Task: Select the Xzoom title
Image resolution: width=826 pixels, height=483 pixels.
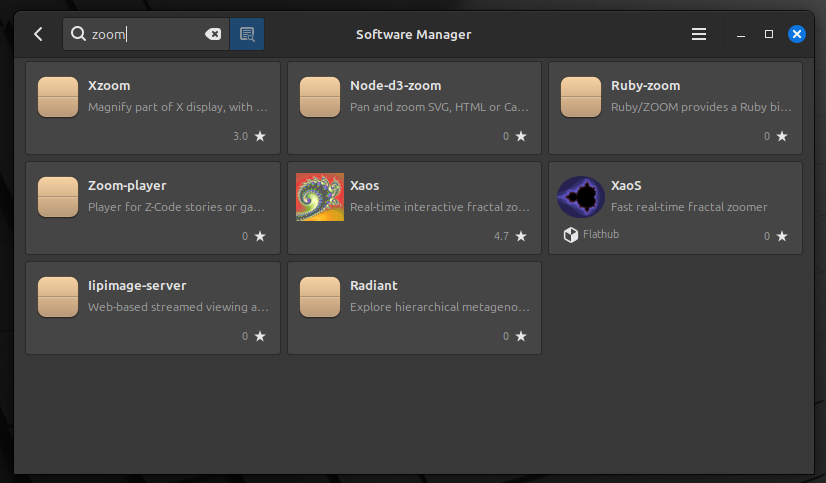Action: point(109,85)
